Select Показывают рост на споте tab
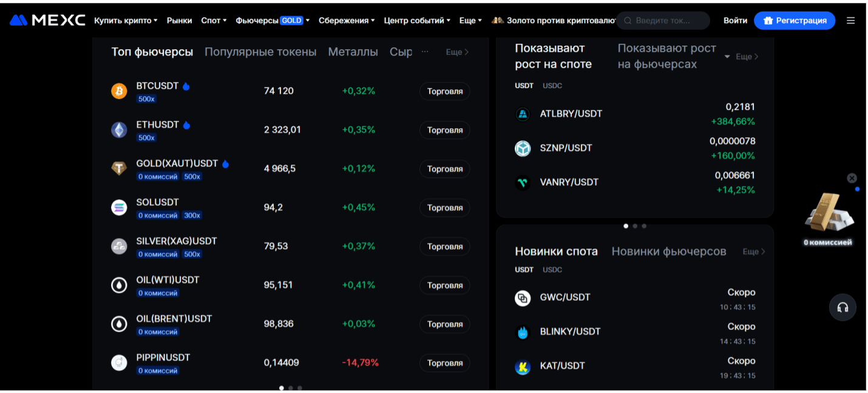 click(554, 56)
